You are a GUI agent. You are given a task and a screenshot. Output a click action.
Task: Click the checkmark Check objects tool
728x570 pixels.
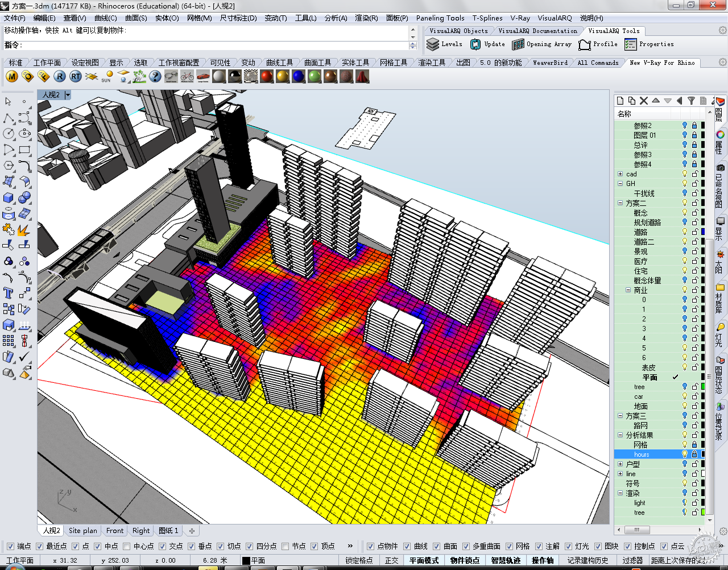(24, 357)
